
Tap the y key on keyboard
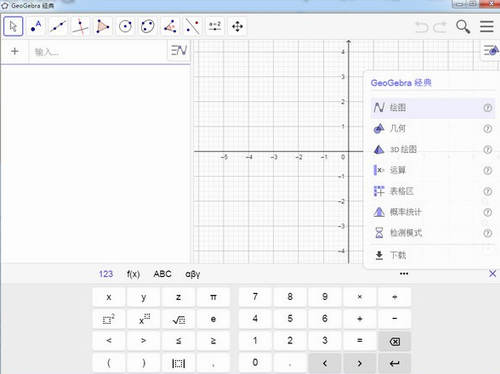click(144, 297)
